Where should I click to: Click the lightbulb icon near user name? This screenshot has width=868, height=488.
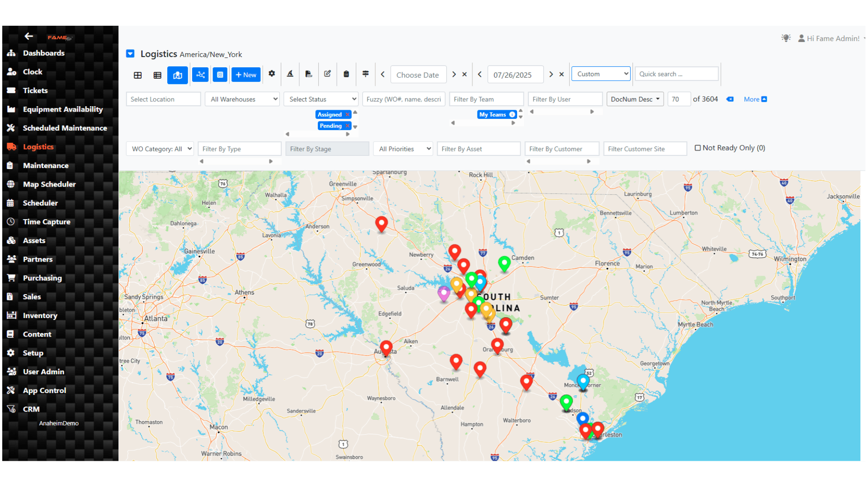(786, 38)
